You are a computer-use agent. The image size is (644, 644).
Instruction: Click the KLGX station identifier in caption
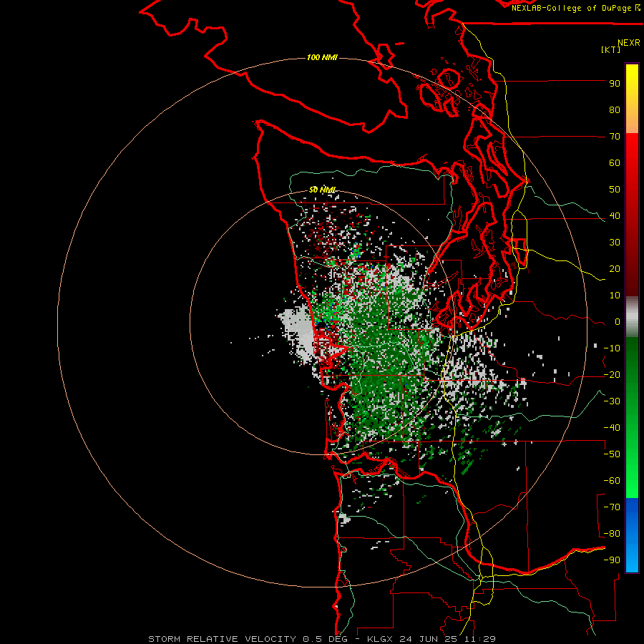[x=381, y=639]
